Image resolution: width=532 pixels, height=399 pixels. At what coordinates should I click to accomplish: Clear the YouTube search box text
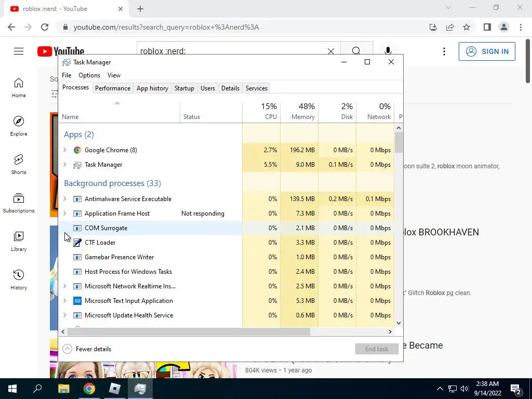[331, 51]
